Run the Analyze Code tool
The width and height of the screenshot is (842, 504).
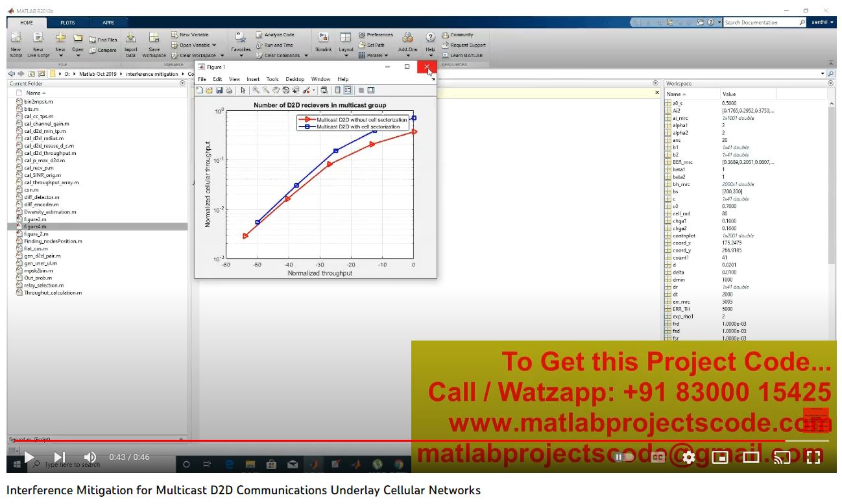pos(275,35)
